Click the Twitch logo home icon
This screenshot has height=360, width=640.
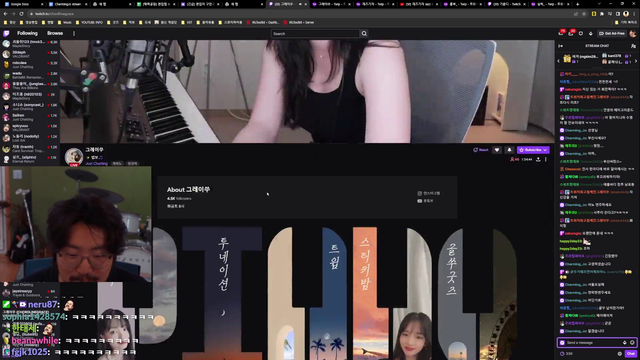tap(6, 33)
